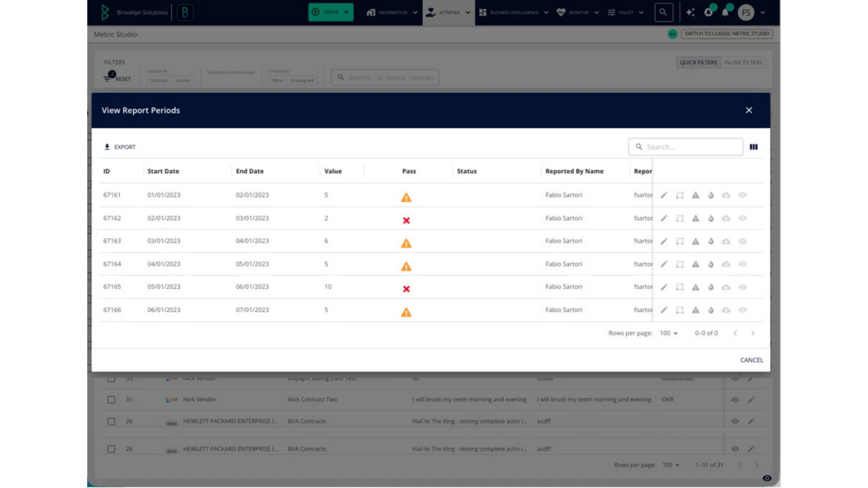Viewport: 868px width, 488px height.
Task: Click the Export download icon
Action: coord(107,147)
